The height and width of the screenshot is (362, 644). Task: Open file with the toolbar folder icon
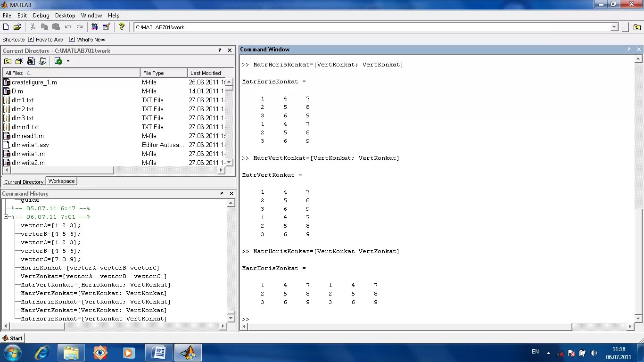click(x=17, y=27)
